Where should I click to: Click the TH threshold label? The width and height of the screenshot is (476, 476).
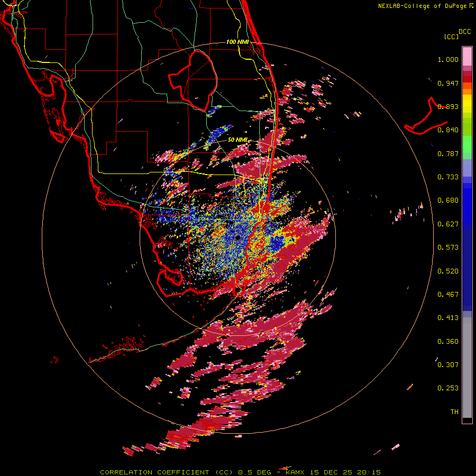point(454,412)
